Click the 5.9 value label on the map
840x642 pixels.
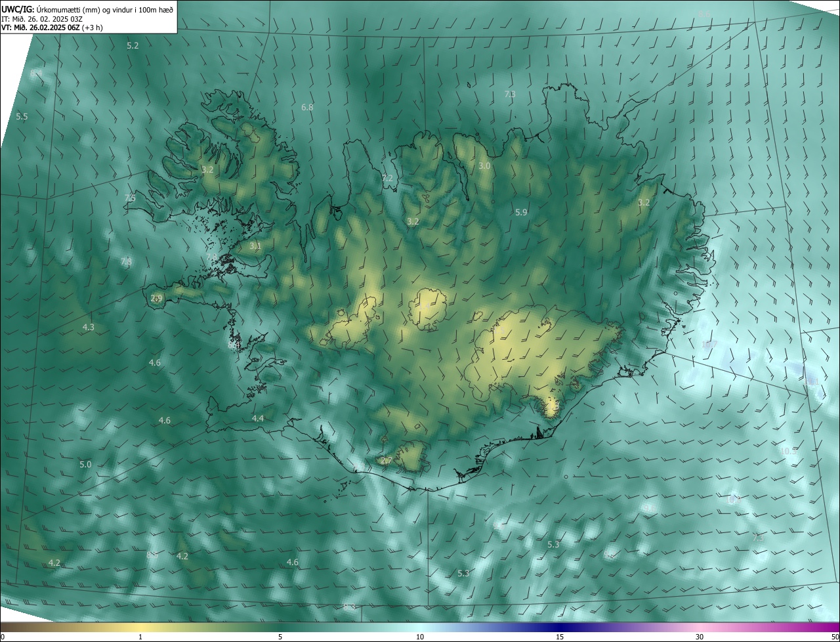[x=521, y=212]
